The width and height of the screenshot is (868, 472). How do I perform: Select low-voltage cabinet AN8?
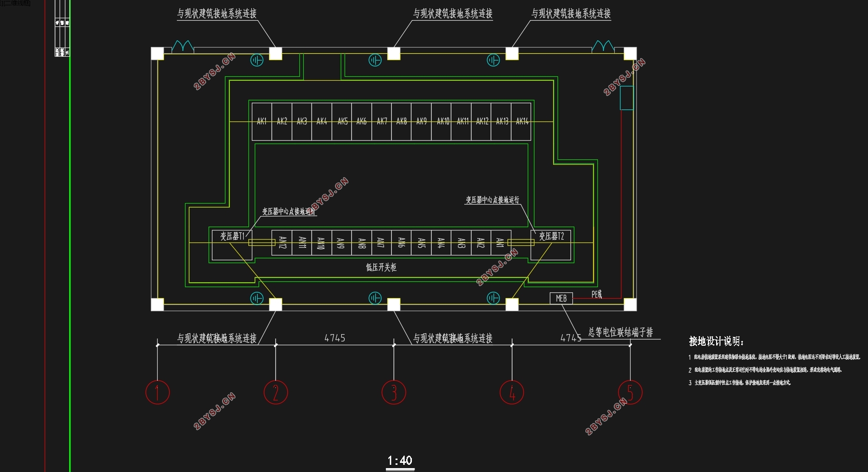[x=361, y=243]
